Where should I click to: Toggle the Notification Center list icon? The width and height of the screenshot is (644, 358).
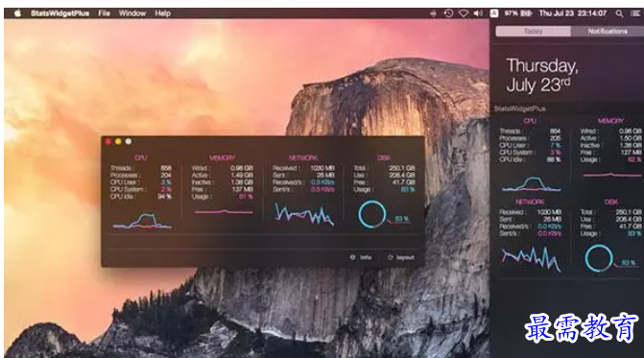click(635, 13)
